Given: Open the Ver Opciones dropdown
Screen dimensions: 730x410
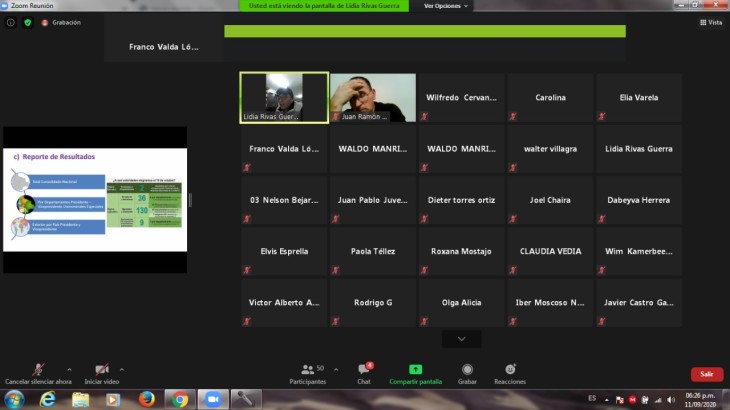Looking at the screenshot, I should (x=445, y=6).
